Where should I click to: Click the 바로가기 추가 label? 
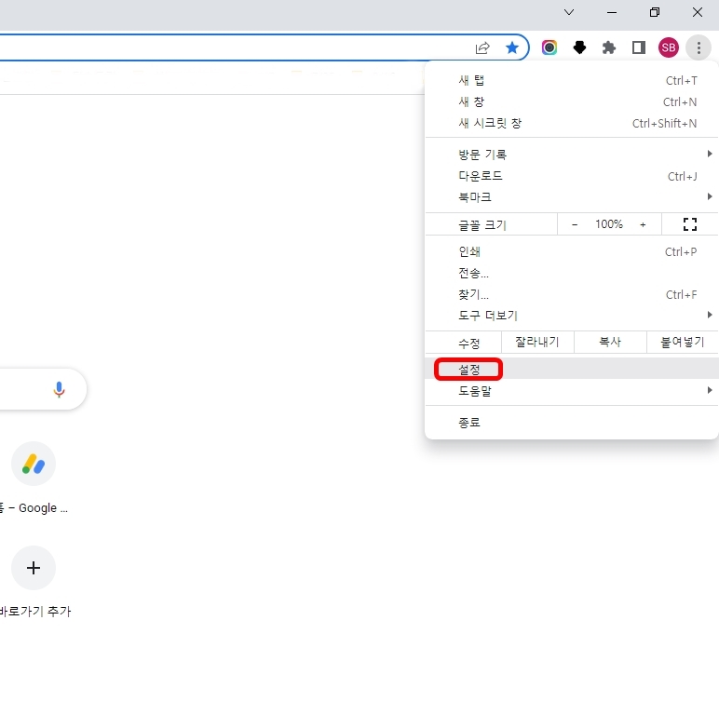(x=34, y=612)
